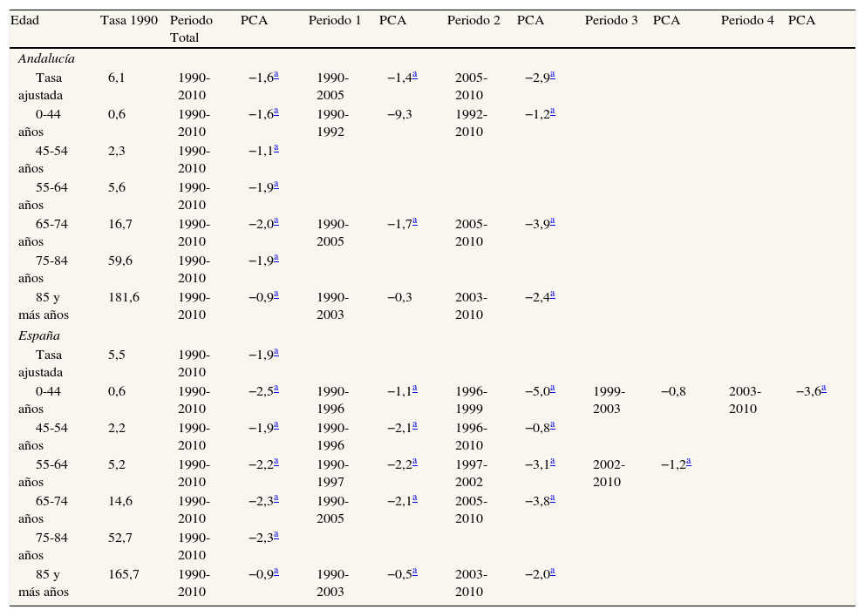This screenshot has height=616, width=865.
Task: Click the 'Andalucía' section heading
Action: click(46, 59)
